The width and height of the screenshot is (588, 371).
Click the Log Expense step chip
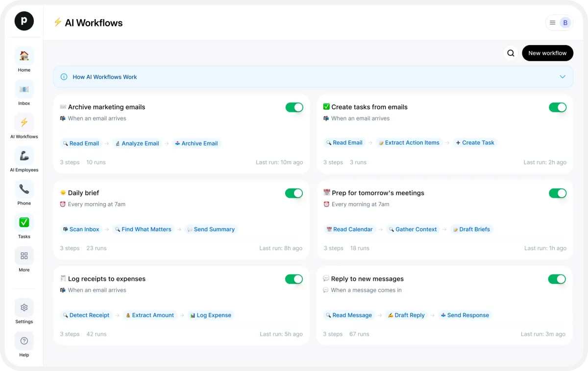211,315
